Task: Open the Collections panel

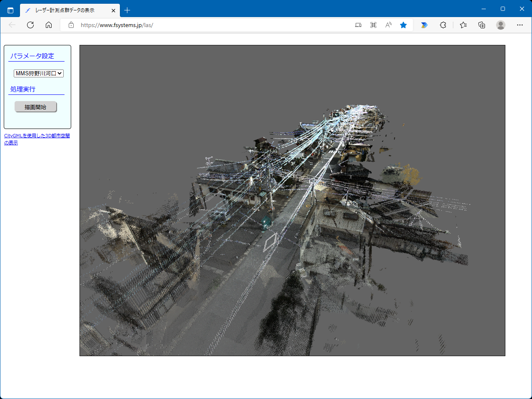Action: pos(482,25)
